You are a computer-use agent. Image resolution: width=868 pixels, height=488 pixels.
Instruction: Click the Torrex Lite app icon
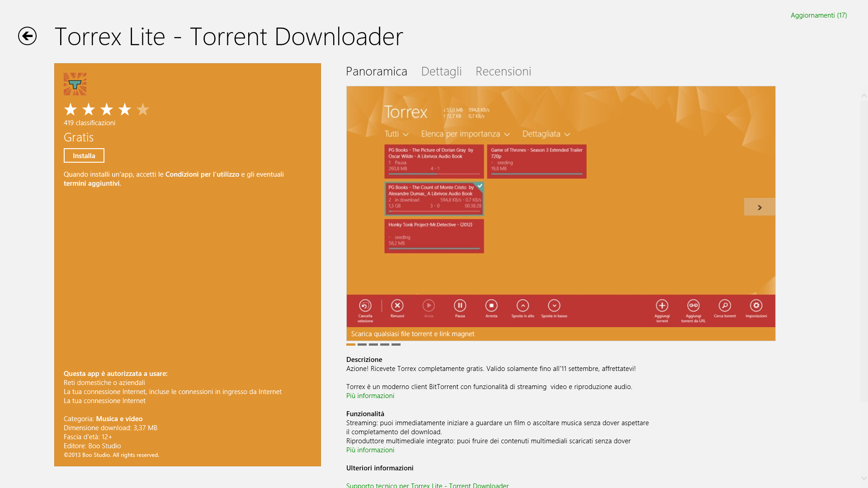coord(75,84)
